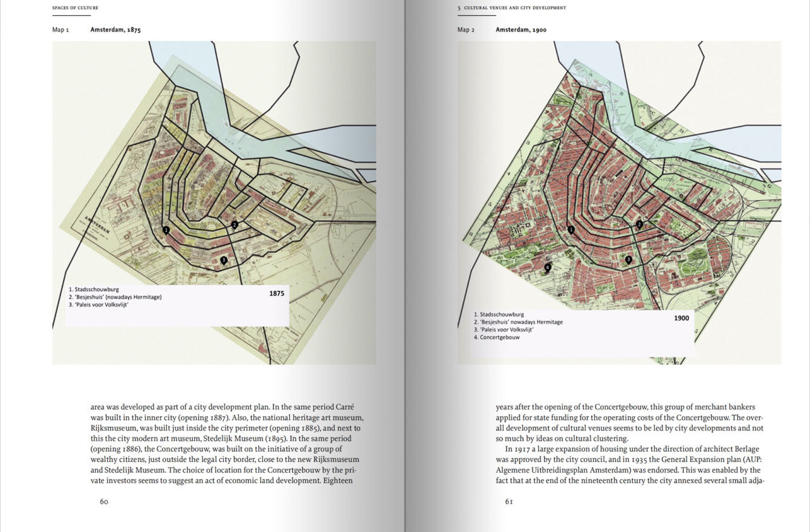The width and height of the screenshot is (810, 532).
Task: Click the line starting 'Rijksmuseum, was built just inside'
Action: point(225,428)
